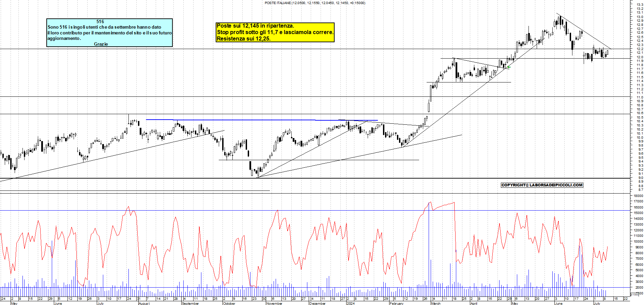Click volume axis label 9000
The width and height of the screenshot is (644, 305).
[x=639, y=247]
